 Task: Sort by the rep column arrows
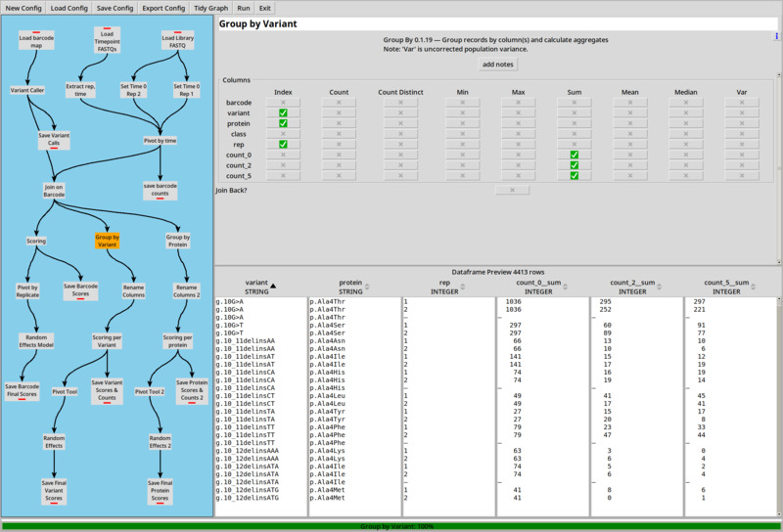coord(462,287)
